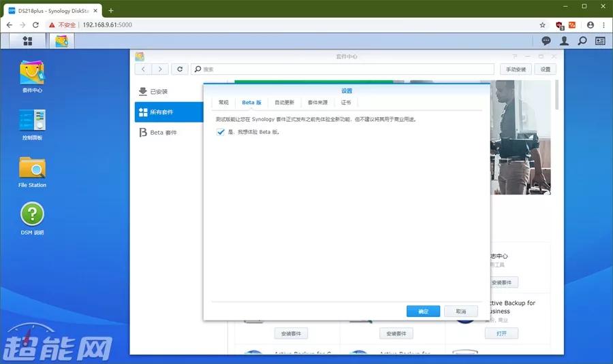Click 打开 button for Active Backup
Image resolution: width=613 pixels, height=364 pixels.
[x=501, y=333]
